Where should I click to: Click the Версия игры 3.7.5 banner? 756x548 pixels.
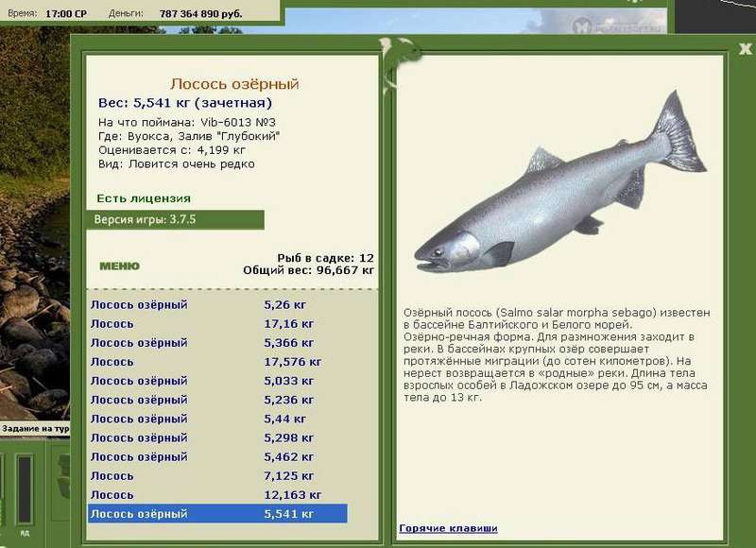pos(175,220)
